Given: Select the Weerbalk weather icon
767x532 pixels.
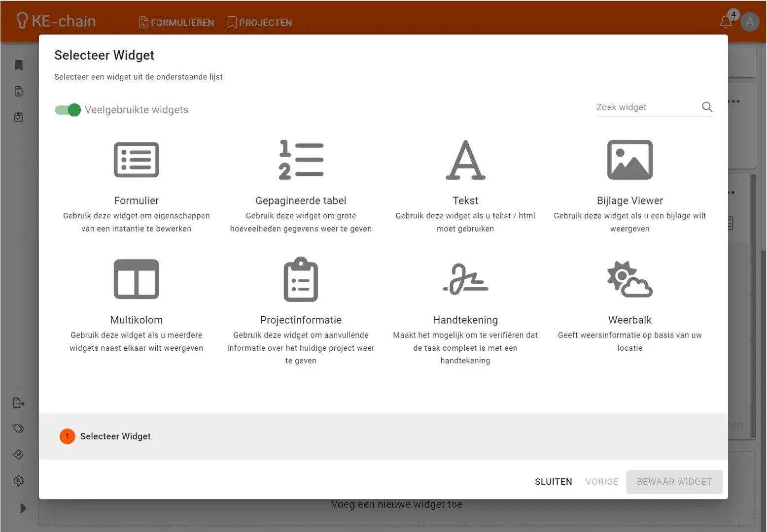Looking at the screenshot, I should (629, 279).
